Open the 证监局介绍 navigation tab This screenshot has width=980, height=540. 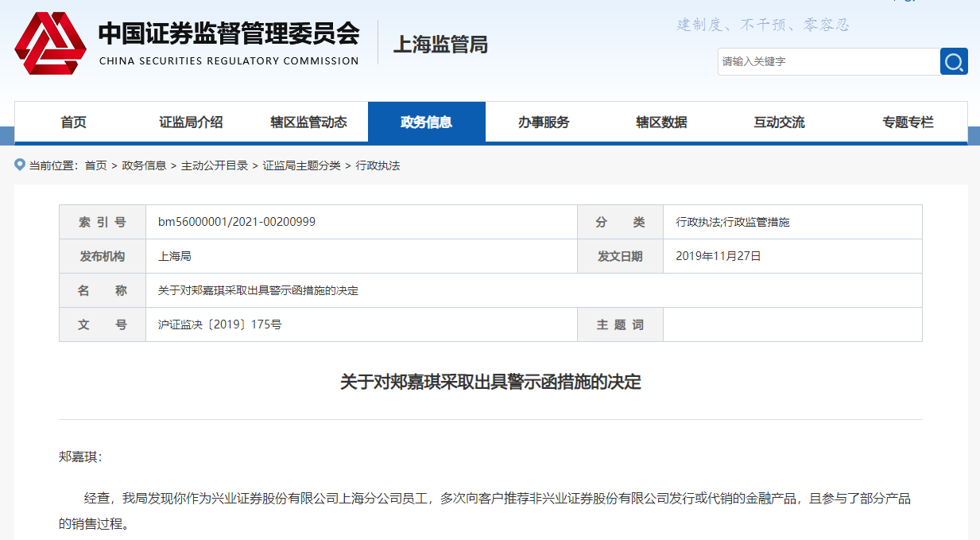coord(191,122)
